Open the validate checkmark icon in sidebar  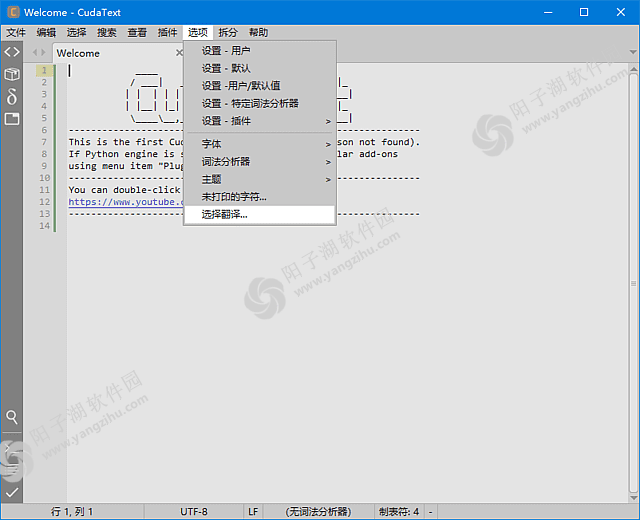click(x=12, y=492)
